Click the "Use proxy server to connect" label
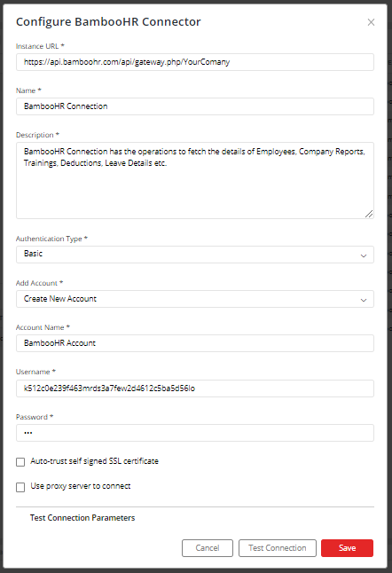The height and width of the screenshot is (573, 392). (x=81, y=486)
